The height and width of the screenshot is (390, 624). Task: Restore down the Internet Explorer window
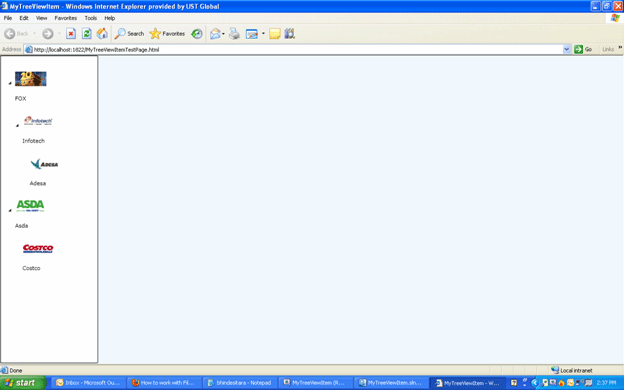click(x=606, y=6)
